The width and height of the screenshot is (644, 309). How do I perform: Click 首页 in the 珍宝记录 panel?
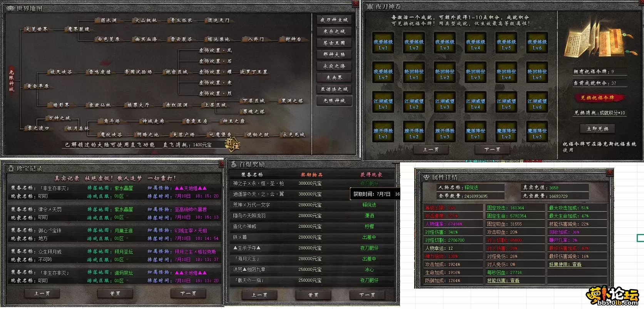[115, 293]
